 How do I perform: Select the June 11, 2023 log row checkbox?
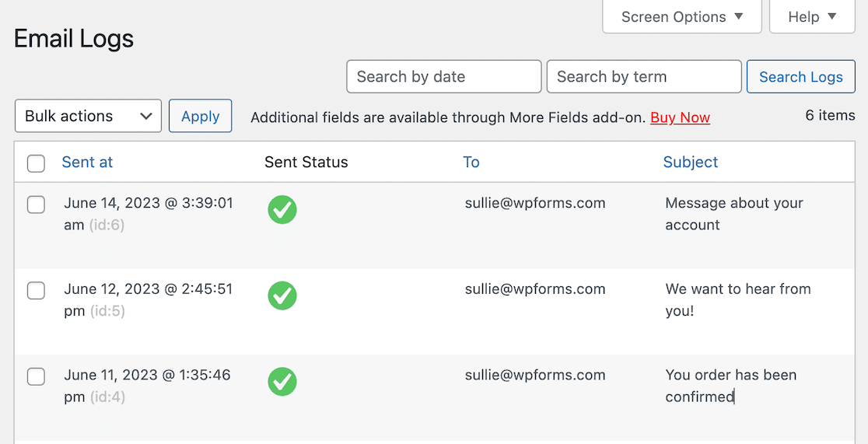36,377
